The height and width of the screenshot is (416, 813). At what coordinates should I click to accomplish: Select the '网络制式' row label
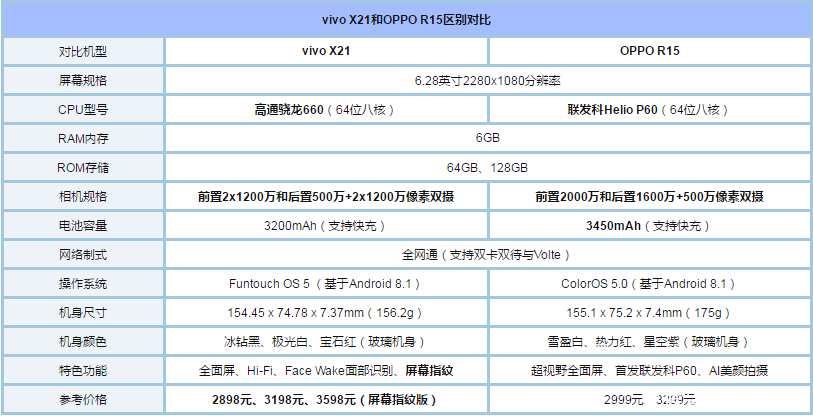pyautogui.click(x=83, y=255)
